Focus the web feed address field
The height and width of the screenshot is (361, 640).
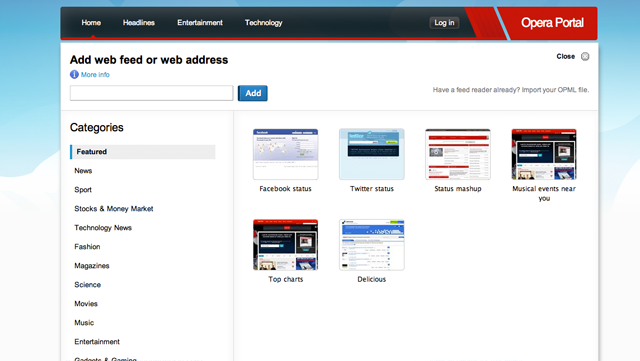pos(151,93)
